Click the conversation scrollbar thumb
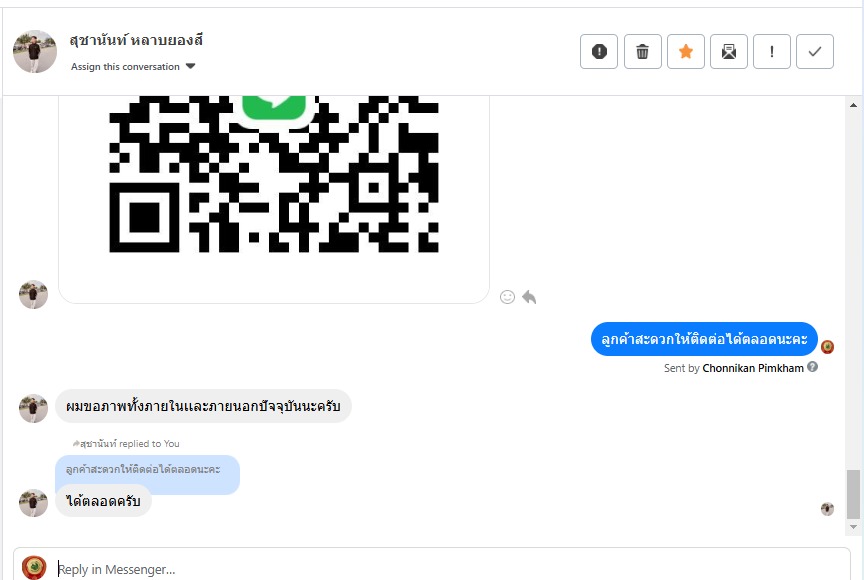864x580 pixels. click(x=853, y=494)
